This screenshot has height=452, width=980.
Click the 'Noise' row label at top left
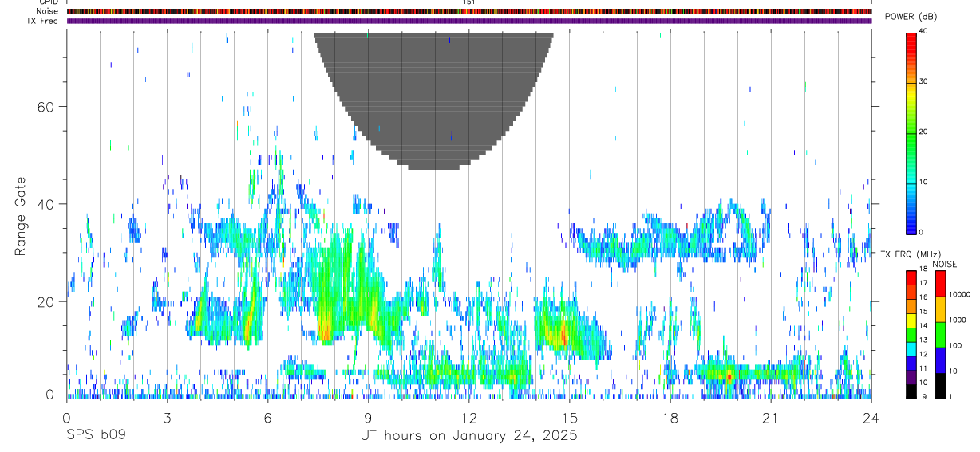click(x=48, y=11)
